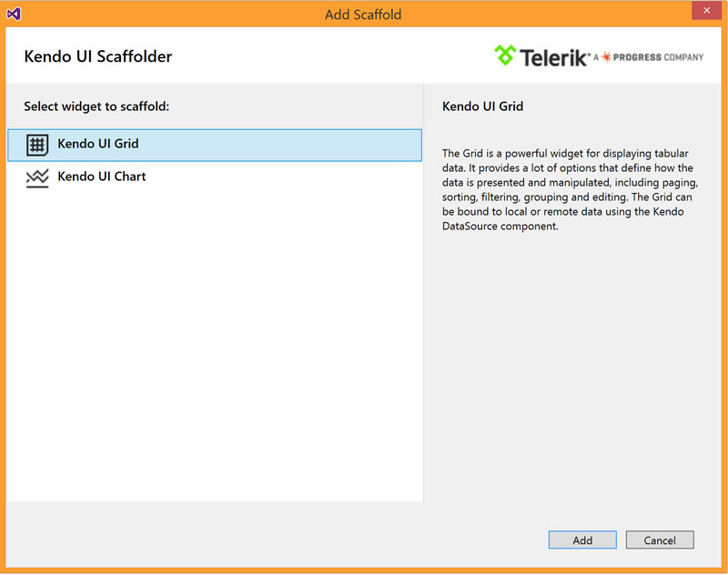Dismiss with the Cancel button
Screen dimensions: 728x575
tap(659, 540)
